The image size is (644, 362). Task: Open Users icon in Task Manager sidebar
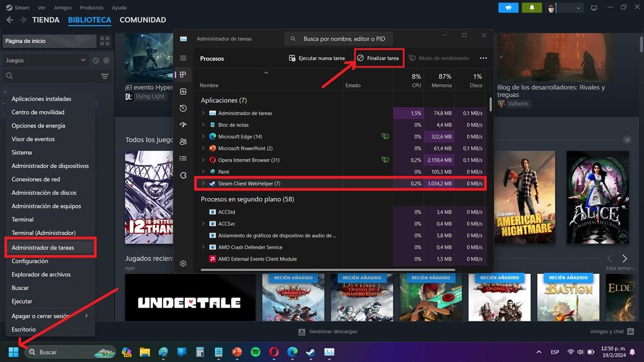[183, 142]
